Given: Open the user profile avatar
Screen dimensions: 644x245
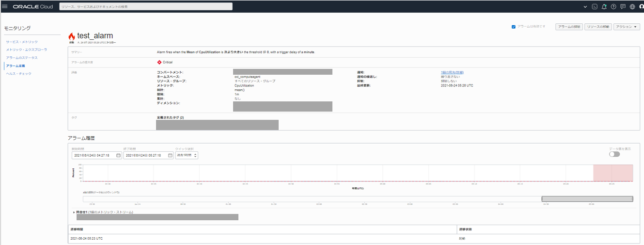Looking at the screenshot, I should 641,7.
